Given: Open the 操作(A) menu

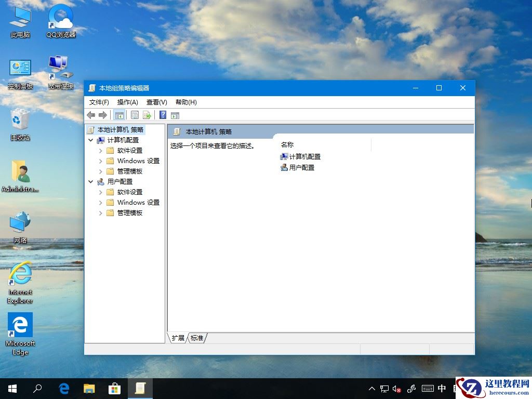Looking at the screenshot, I should pyautogui.click(x=127, y=102).
